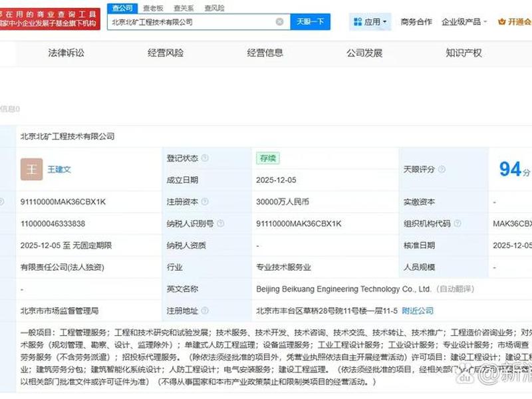
Task: Show help for 注册地址
Action: [205, 311]
